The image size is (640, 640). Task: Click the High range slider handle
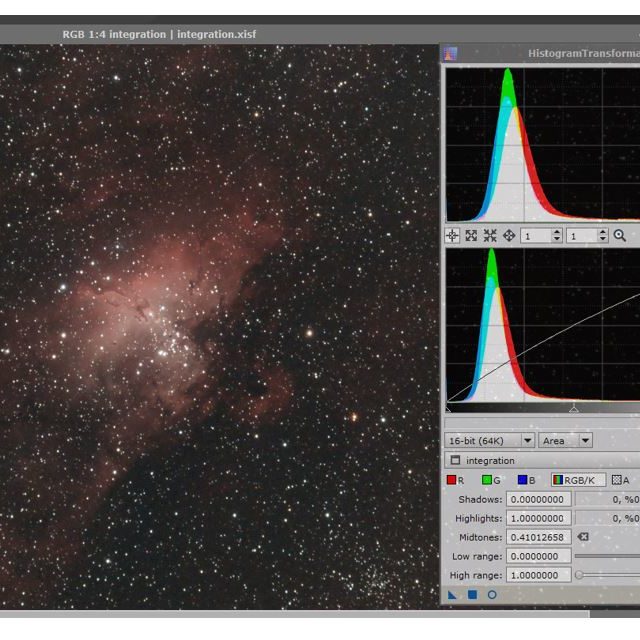pyautogui.click(x=580, y=575)
